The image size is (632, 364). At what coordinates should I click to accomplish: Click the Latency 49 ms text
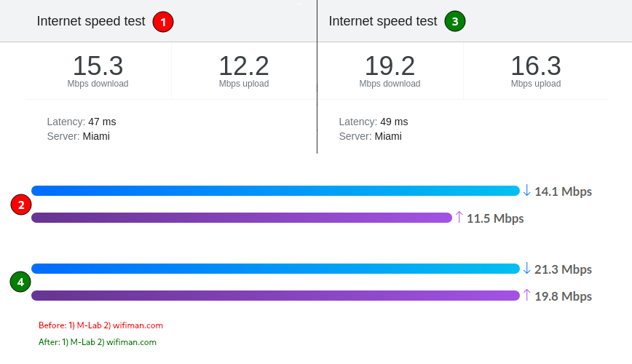click(x=374, y=122)
